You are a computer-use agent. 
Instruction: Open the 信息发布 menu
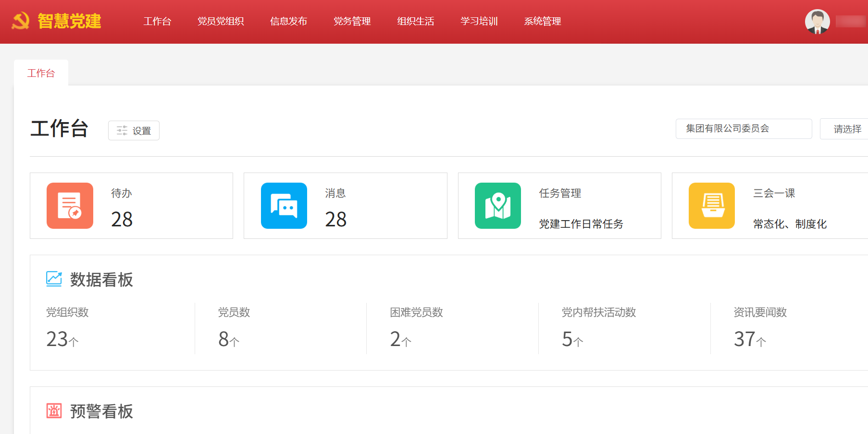point(288,22)
